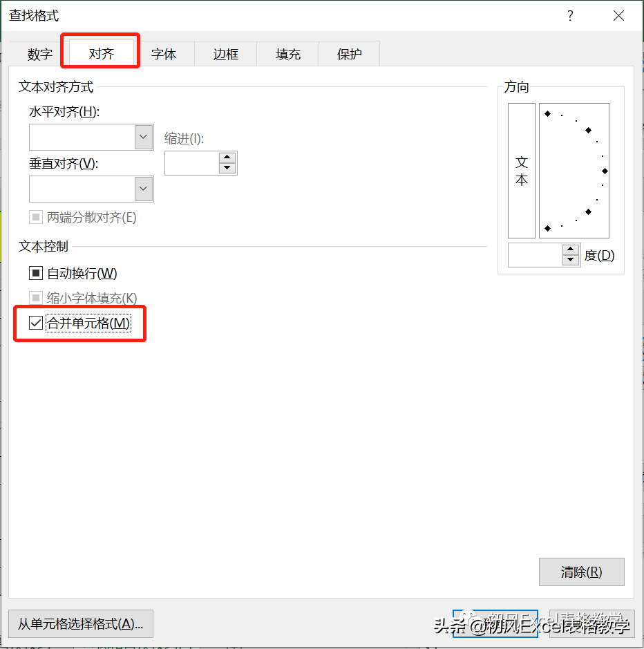Toggle the 缩小字体填充 checkbox
Viewport: 644px width, 649px height.
(36, 298)
